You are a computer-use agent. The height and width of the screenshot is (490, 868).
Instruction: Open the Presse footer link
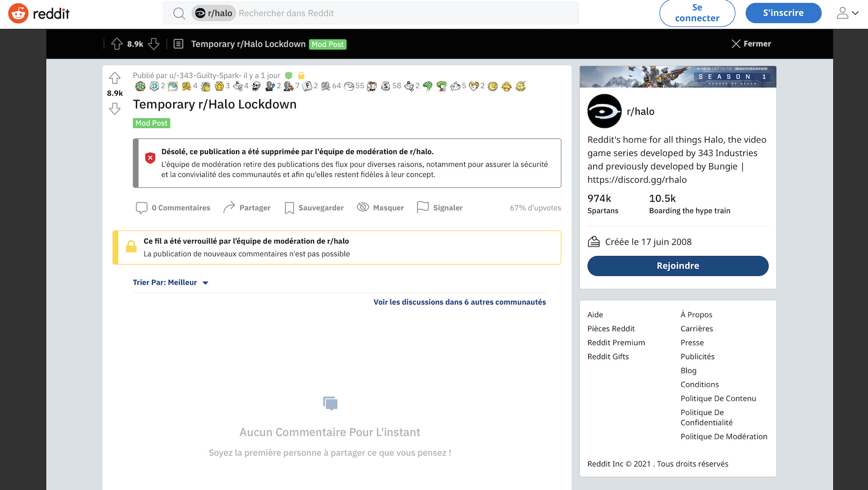tap(692, 343)
